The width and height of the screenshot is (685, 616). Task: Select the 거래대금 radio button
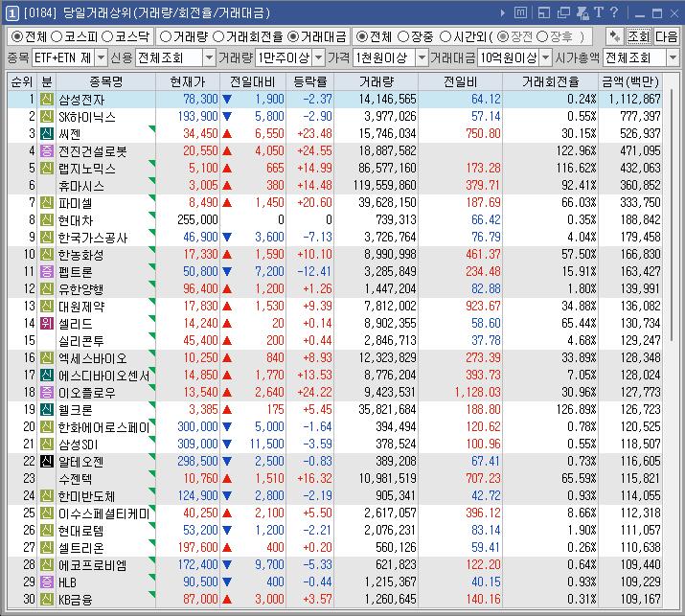pyautogui.click(x=293, y=36)
